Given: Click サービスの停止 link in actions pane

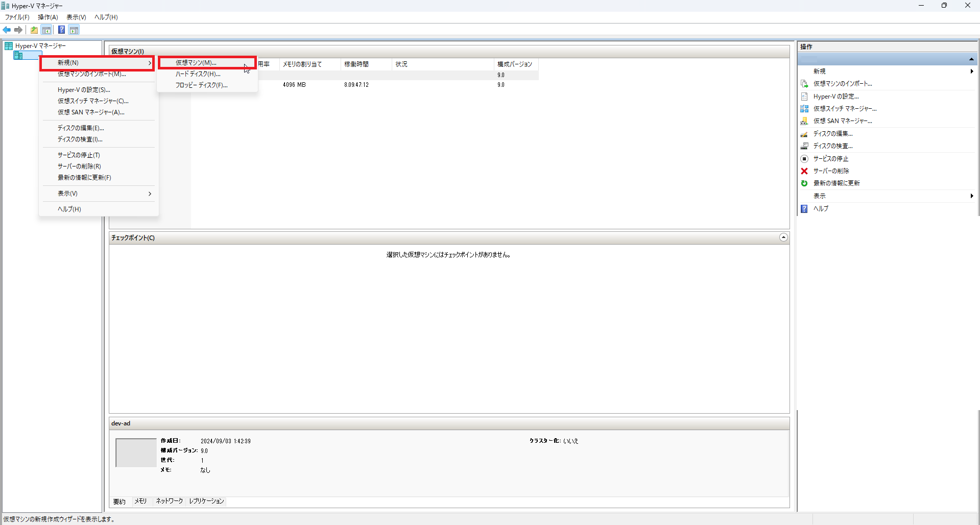Looking at the screenshot, I should [831, 159].
